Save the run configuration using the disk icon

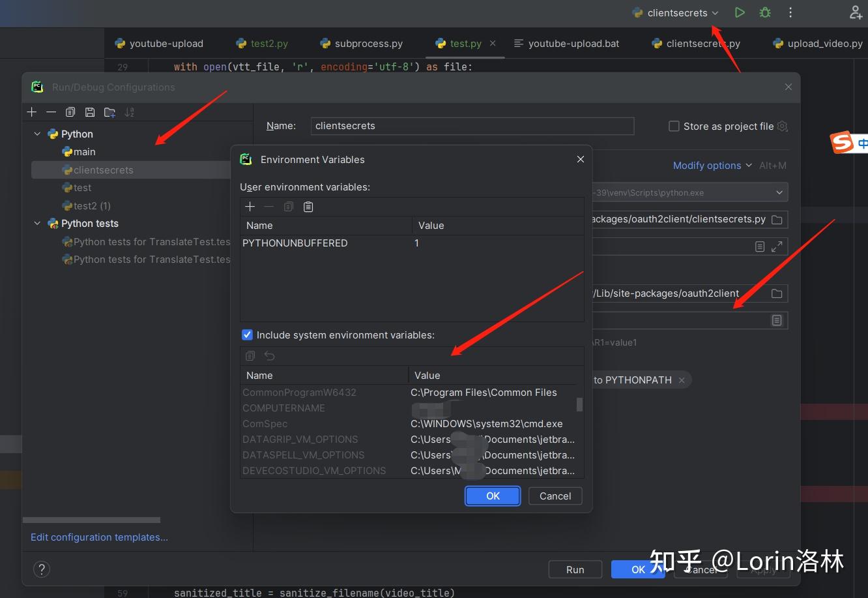coord(90,112)
